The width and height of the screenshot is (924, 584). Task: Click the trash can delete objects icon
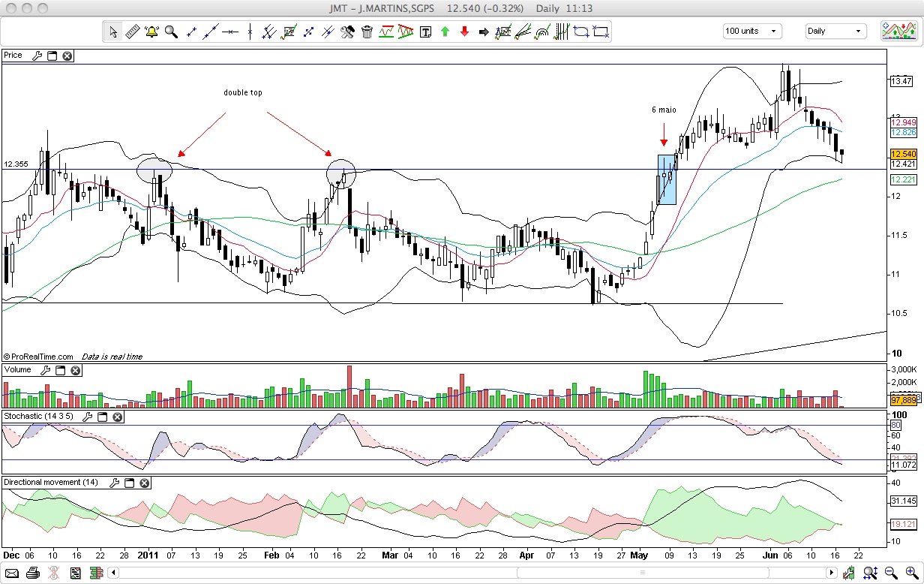(x=367, y=32)
